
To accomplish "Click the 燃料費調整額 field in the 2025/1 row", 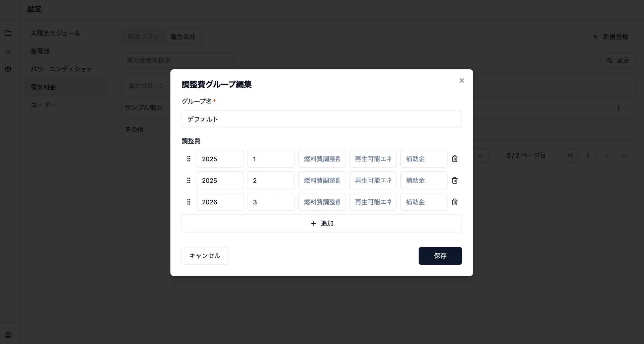I will [322, 159].
